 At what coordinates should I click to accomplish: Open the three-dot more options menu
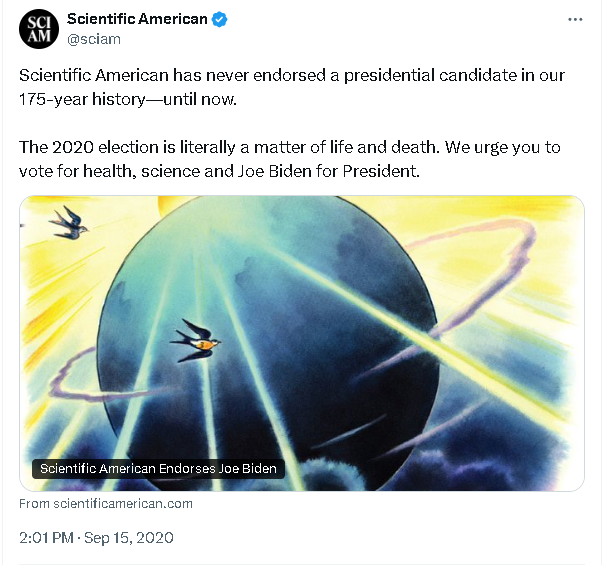[x=574, y=19]
